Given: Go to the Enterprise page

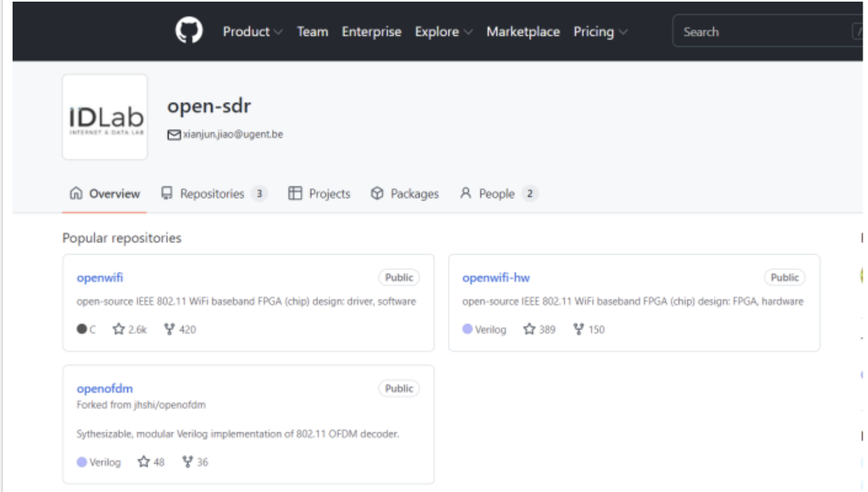Looking at the screenshot, I should point(371,32).
